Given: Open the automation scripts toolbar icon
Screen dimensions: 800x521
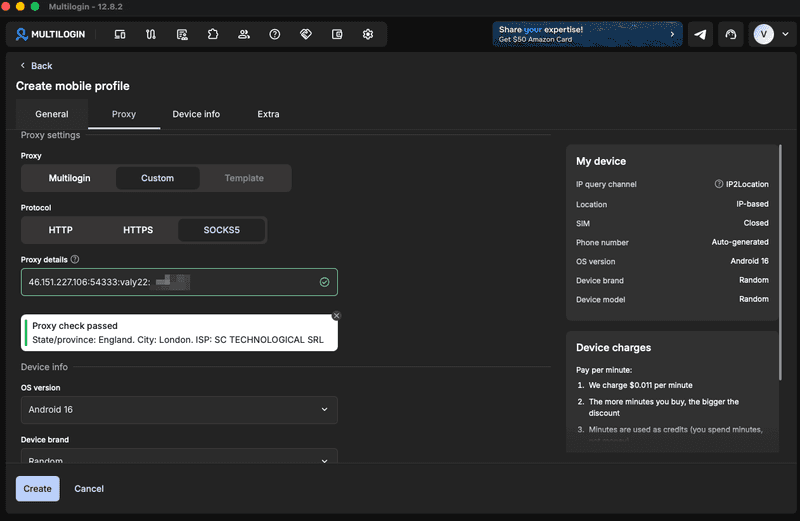Looking at the screenshot, I should point(151,34).
